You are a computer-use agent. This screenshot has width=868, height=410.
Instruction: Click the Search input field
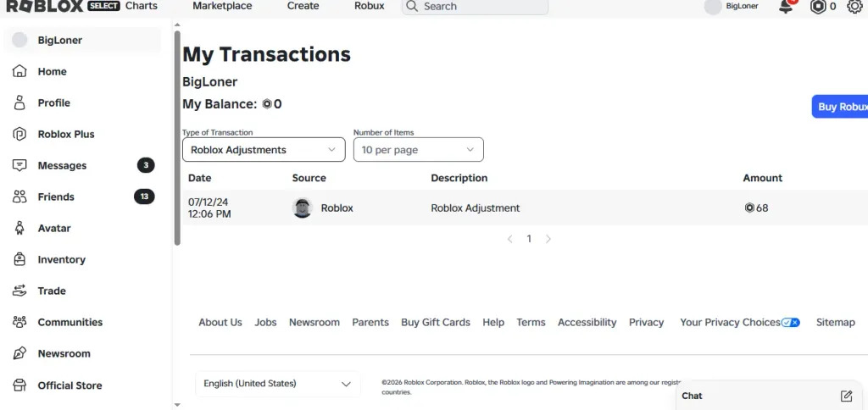click(x=475, y=7)
